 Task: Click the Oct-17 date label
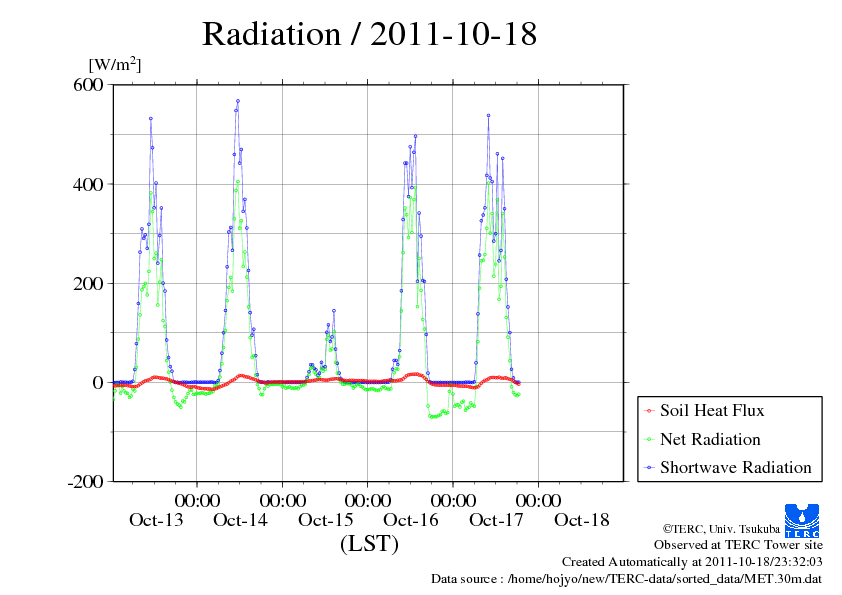pyautogui.click(x=496, y=520)
